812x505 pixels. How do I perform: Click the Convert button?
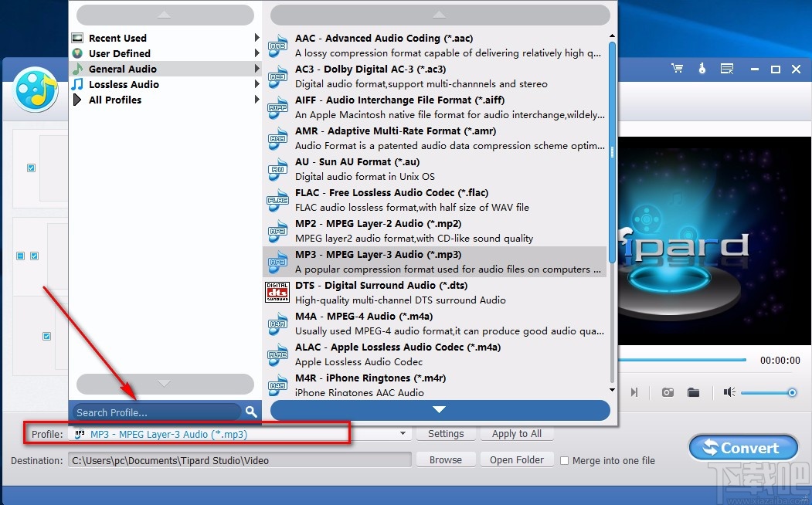tap(743, 448)
